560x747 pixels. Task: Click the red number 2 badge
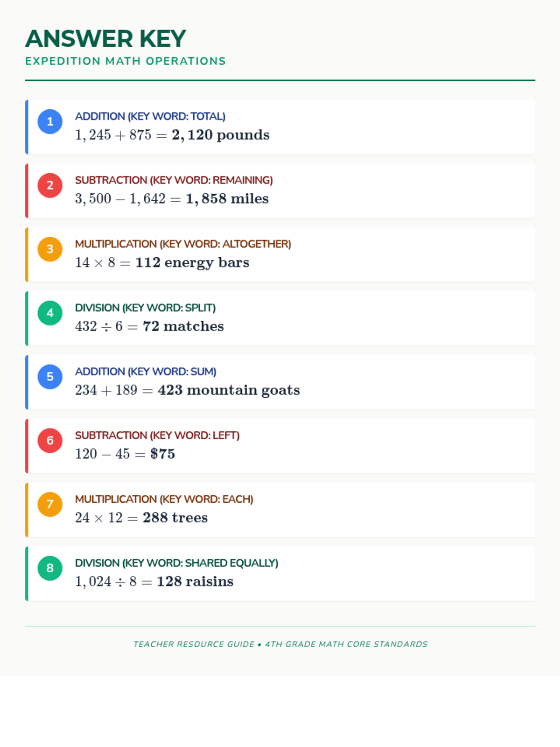(x=50, y=185)
